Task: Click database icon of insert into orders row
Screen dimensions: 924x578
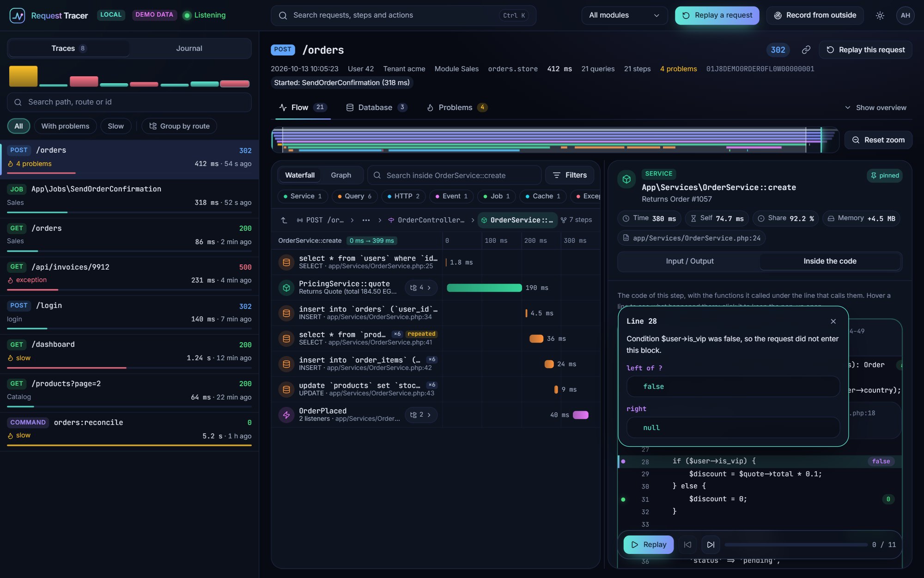Action: point(286,313)
